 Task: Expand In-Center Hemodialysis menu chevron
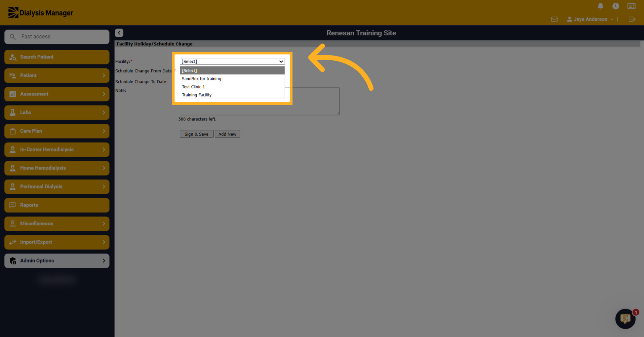click(104, 149)
